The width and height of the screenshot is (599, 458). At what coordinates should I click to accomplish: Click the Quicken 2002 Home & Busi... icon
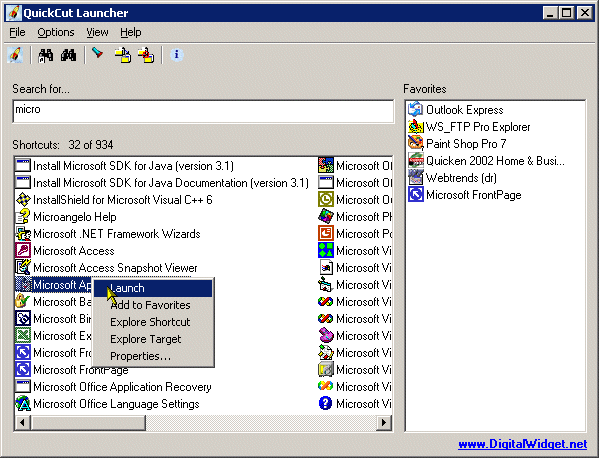(416, 160)
